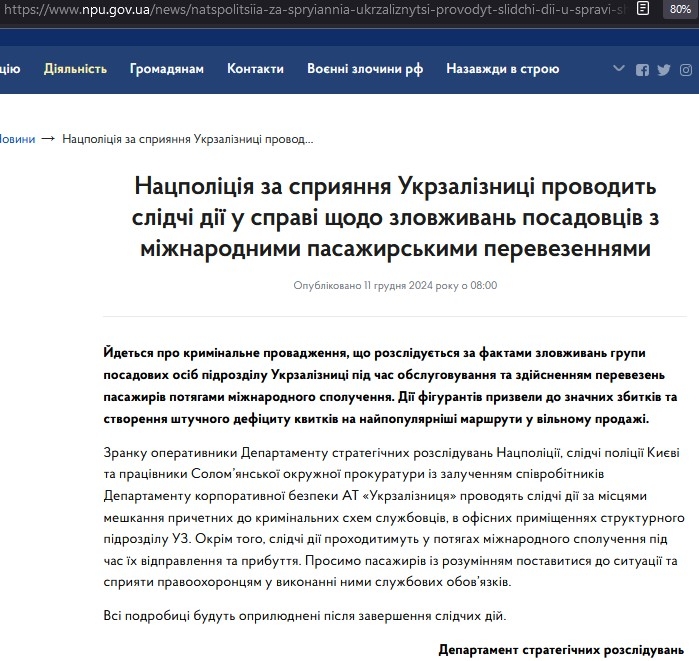Open the Назавжди в строю section

[502, 69]
